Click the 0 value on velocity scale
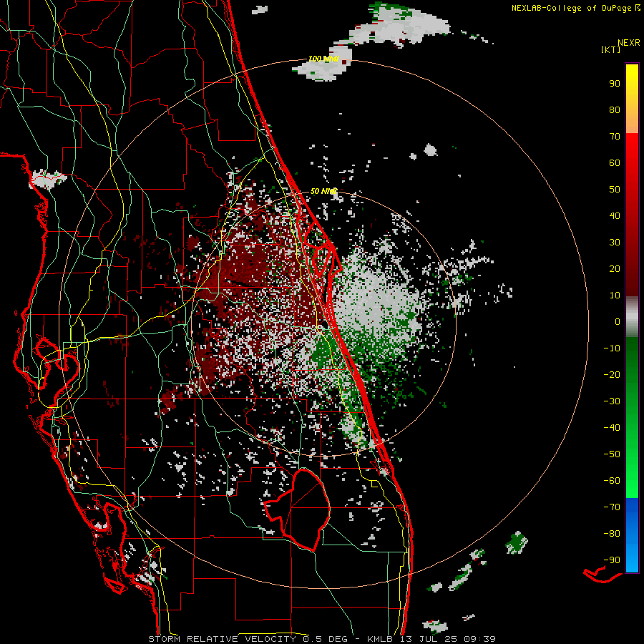644x644 pixels. (618, 321)
